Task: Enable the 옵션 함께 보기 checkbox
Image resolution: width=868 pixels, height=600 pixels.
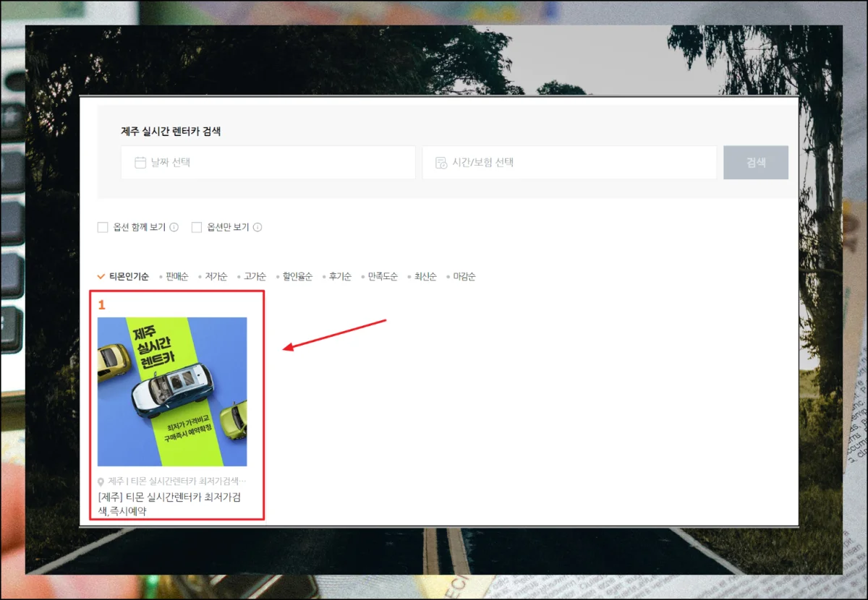Action: (103, 228)
